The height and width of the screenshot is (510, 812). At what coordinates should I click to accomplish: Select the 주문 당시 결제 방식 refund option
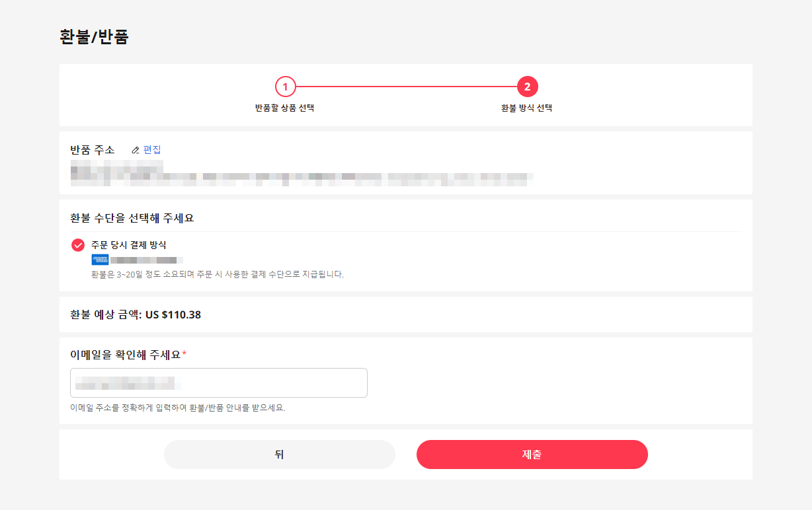point(129,244)
